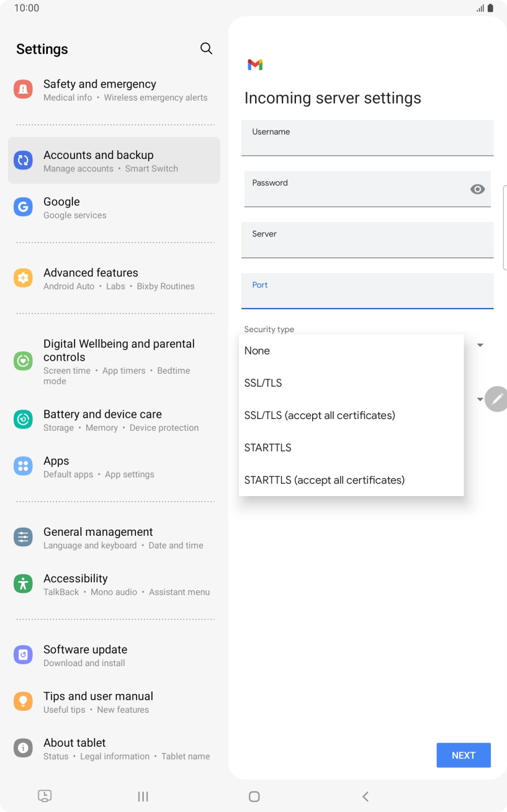Tap the Google services icon
The height and width of the screenshot is (812, 507).
click(x=23, y=207)
